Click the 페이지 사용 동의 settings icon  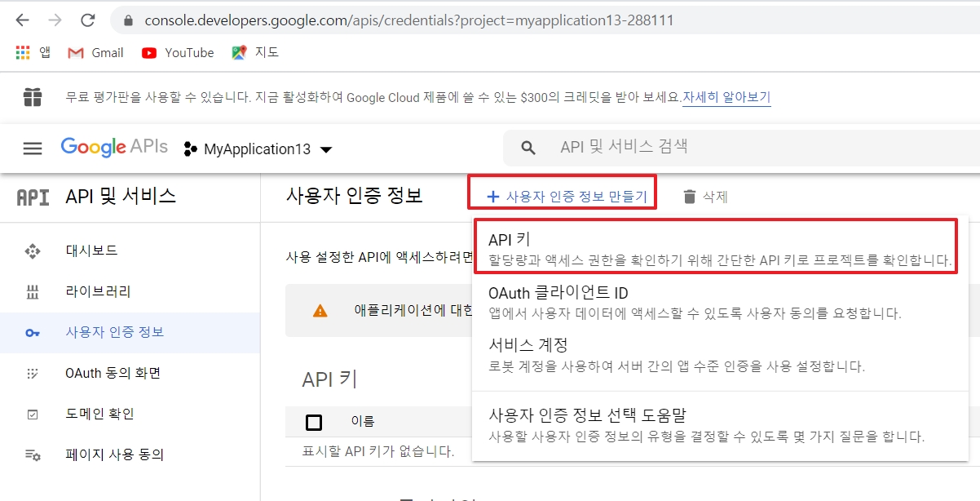(33, 455)
